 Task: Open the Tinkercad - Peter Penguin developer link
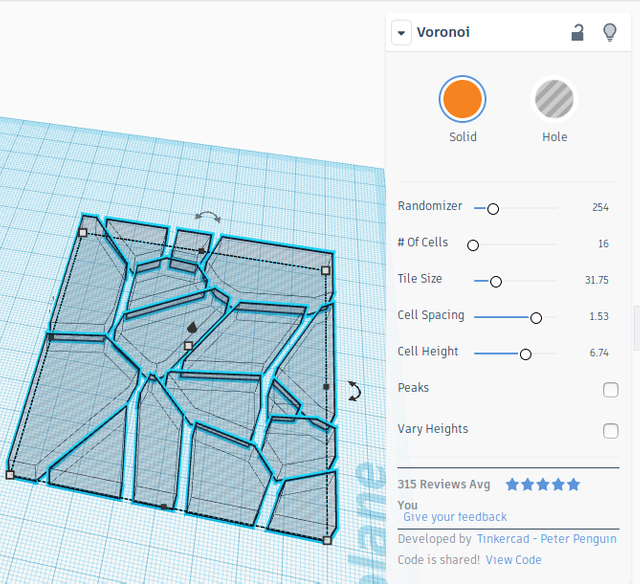pos(547,539)
